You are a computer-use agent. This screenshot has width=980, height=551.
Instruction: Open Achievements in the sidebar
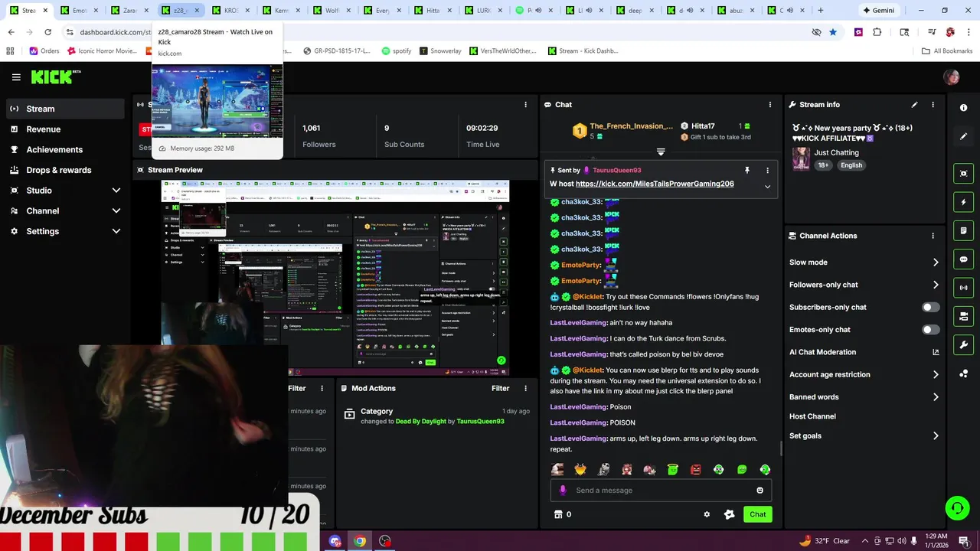click(x=65, y=150)
